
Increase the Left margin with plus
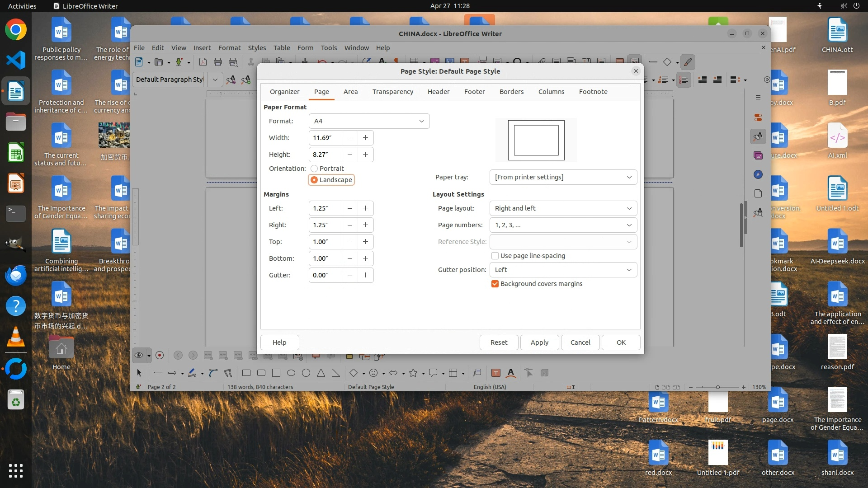click(365, 208)
